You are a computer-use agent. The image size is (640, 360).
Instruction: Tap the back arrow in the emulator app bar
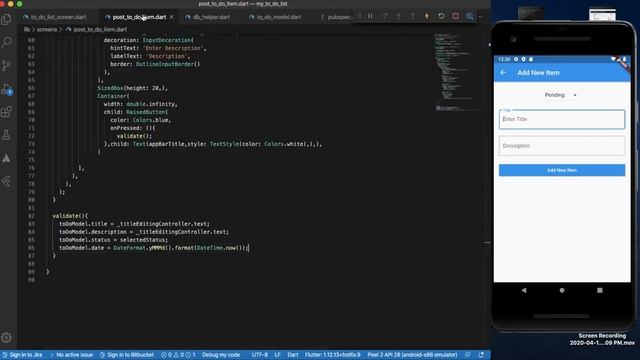503,72
